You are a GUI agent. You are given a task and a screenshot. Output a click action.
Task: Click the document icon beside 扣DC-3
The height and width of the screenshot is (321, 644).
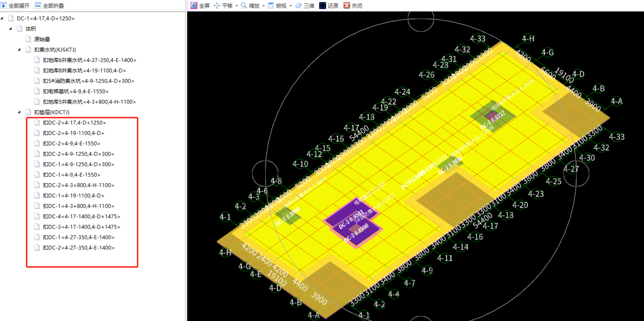point(37,227)
